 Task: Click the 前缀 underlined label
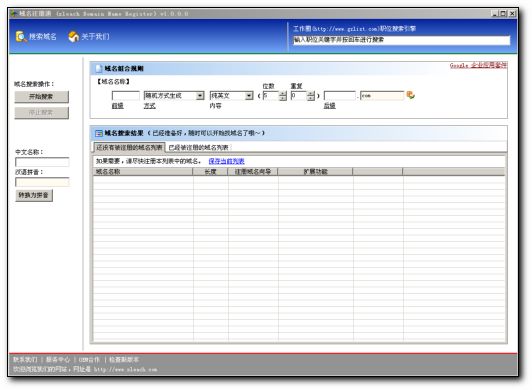[117, 106]
